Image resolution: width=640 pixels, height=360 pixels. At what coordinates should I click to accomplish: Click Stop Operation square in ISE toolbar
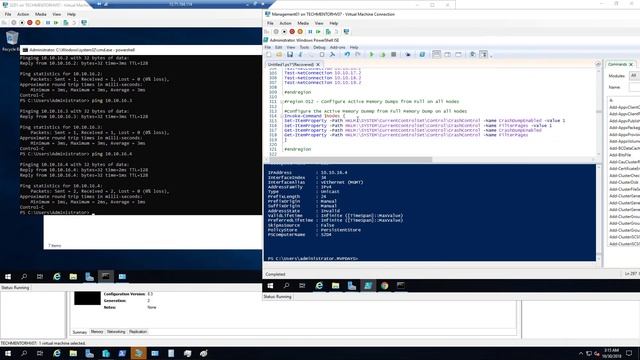[x=393, y=54]
